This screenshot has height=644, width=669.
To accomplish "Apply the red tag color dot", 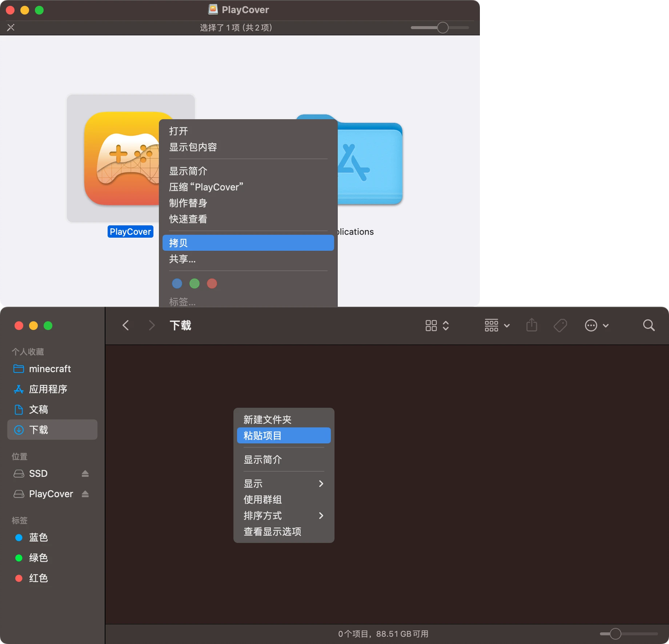I will tap(212, 284).
